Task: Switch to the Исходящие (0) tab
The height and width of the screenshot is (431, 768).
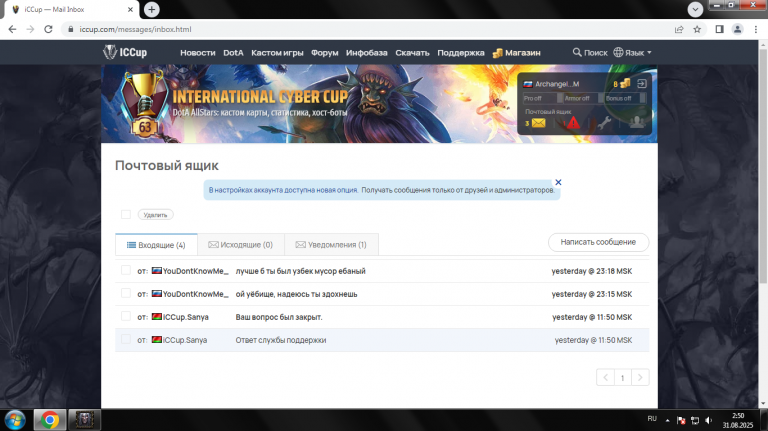Action: 240,244
